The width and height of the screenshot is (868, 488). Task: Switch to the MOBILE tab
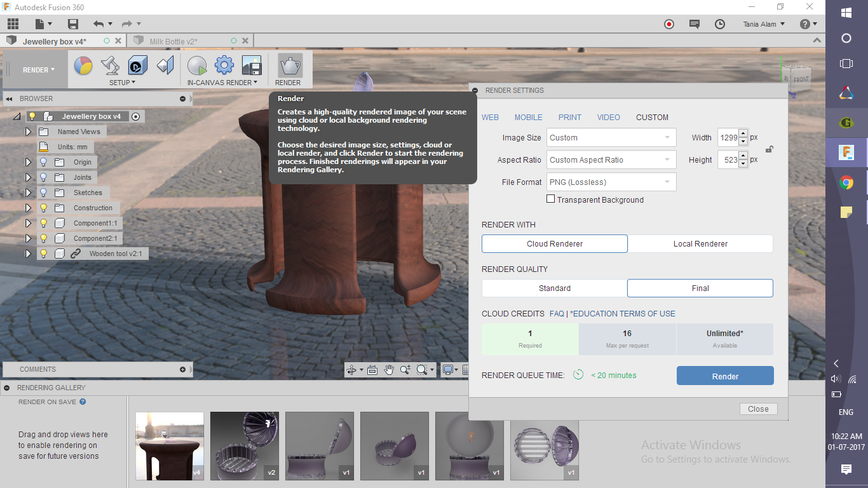coord(529,118)
